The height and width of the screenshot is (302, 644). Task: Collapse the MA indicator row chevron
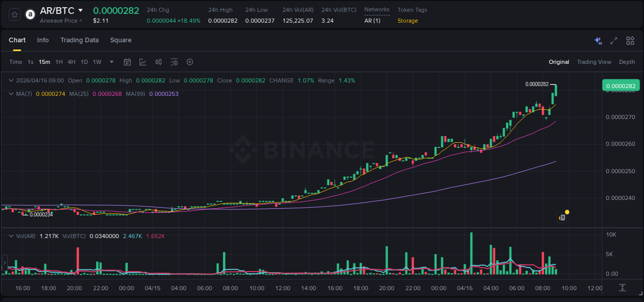pyautogui.click(x=11, y=94)
